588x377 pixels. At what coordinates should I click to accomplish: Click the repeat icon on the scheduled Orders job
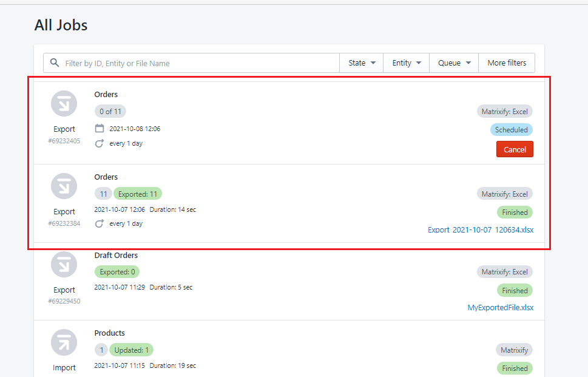click(x=100, y=144)
